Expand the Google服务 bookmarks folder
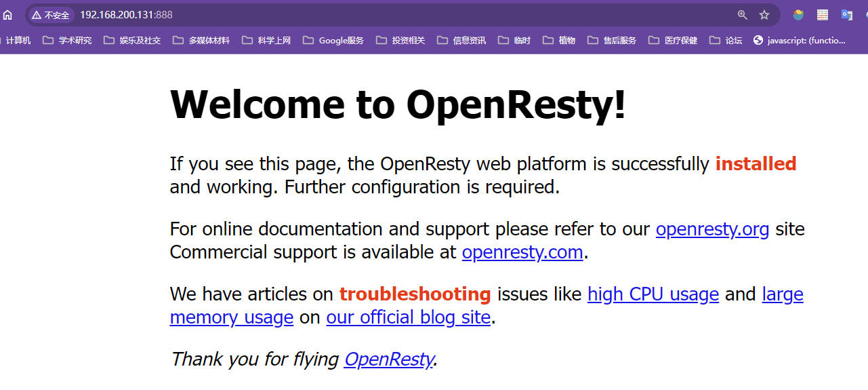The image size is (868, 390). (333, 41)
